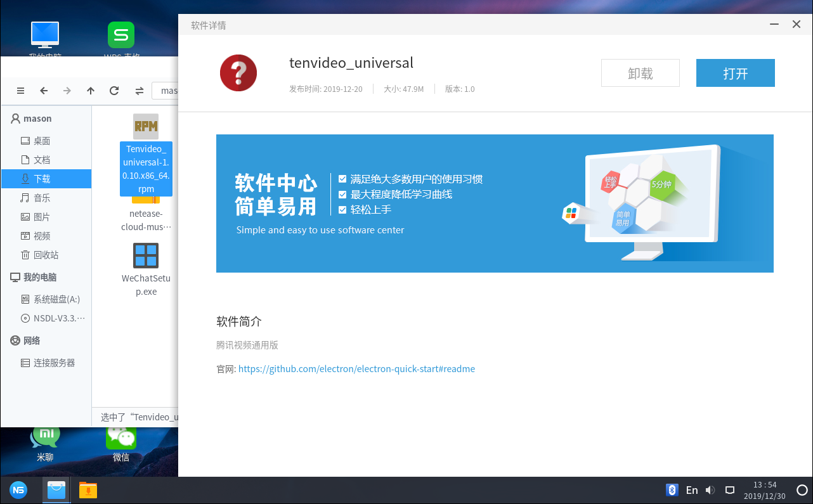This screenshot has width=813, height=504.
Task: Click the 卸载 uninstall button
Action: pyautogui.click(x=641, y=73)
